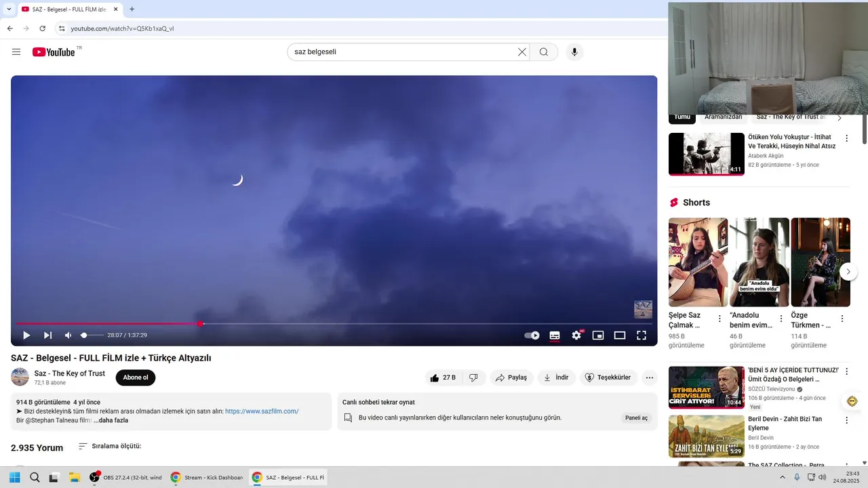Screen dimensions: 868x488
Task: Adjust the player volume slider
Action: [x=92, y=335]
